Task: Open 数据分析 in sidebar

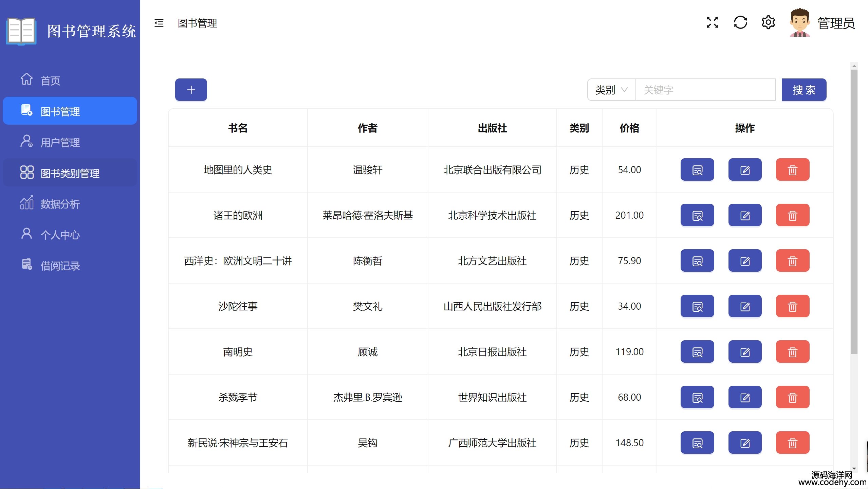Action: [70, 203]
